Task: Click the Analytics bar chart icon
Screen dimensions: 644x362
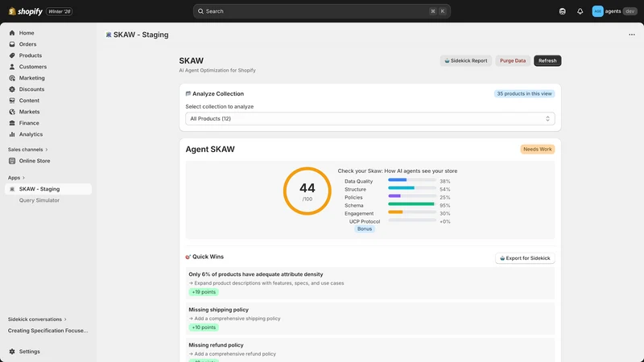Action: coord(12,134)
